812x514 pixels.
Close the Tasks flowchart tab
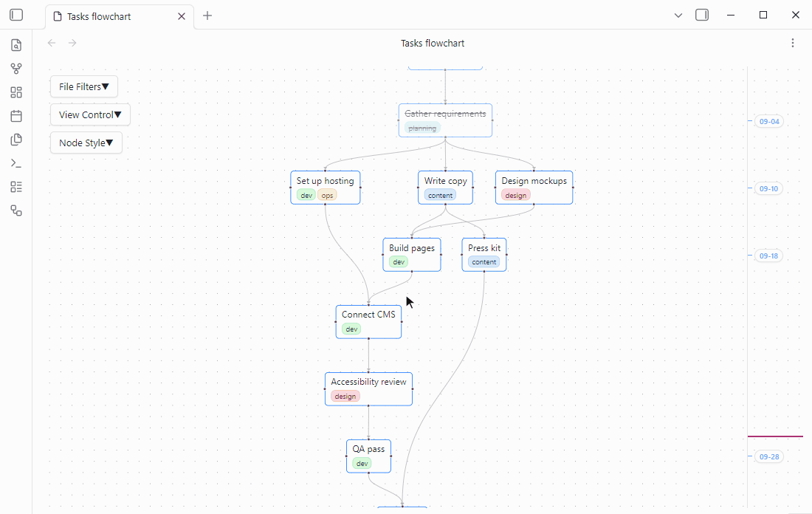[182, 16]
